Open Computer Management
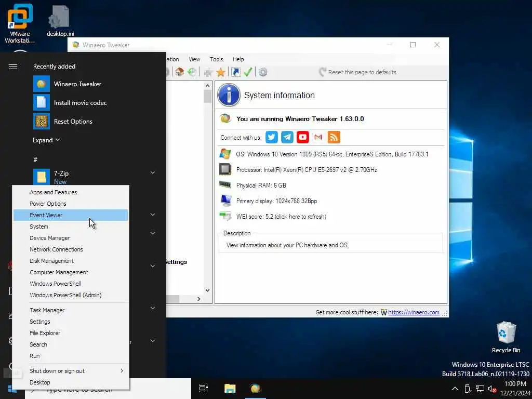This screenshot has height=399, width=532. 71,272
